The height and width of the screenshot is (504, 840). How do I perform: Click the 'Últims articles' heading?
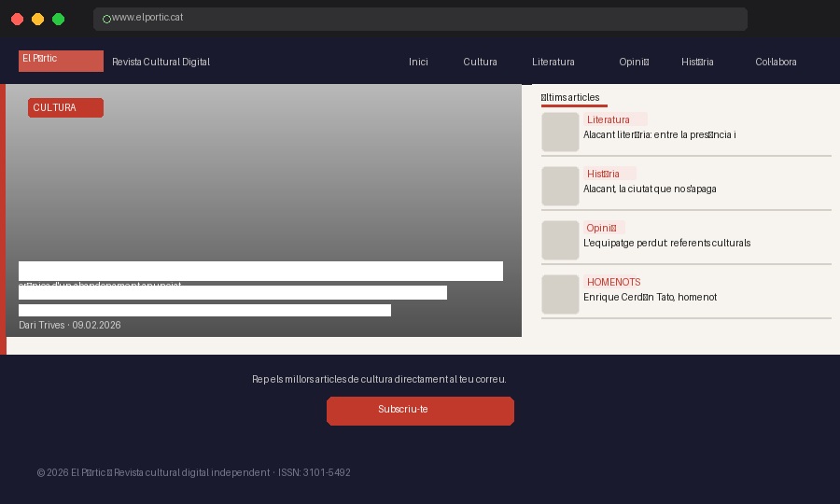tap(570, 97)
